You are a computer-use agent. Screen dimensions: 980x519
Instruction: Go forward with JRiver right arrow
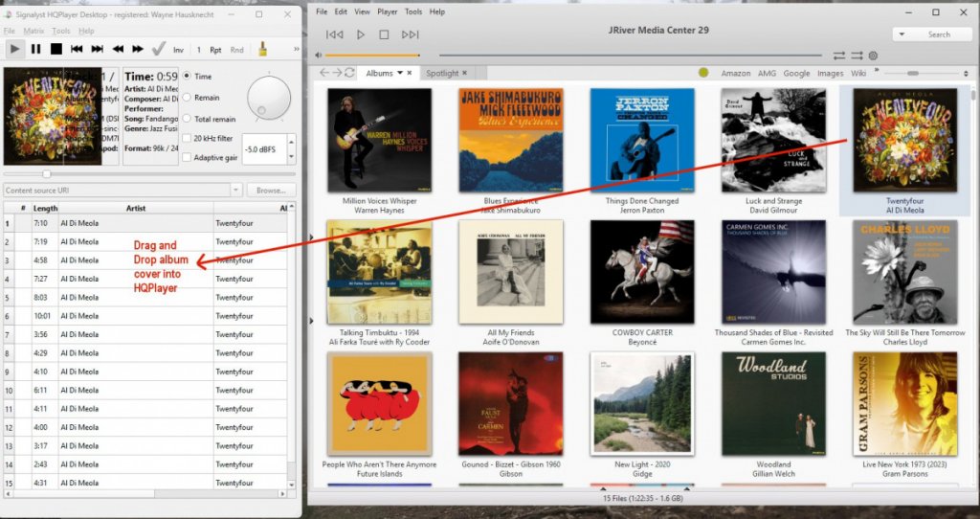(x=336, y=73)
